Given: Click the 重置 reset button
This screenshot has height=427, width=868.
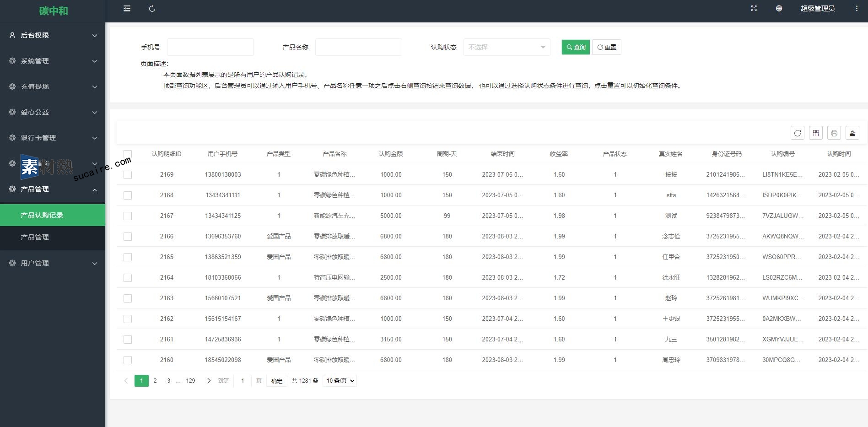Looking at the screenshot, I should coord(607,47).
